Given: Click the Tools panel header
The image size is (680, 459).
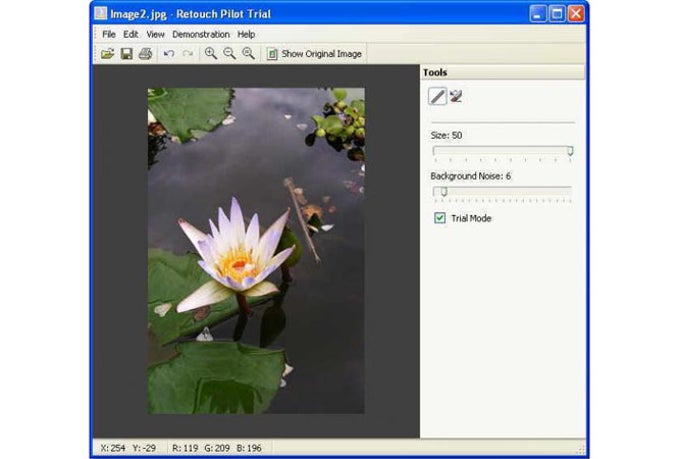Looking at the screenshot, I should (503, 72).
